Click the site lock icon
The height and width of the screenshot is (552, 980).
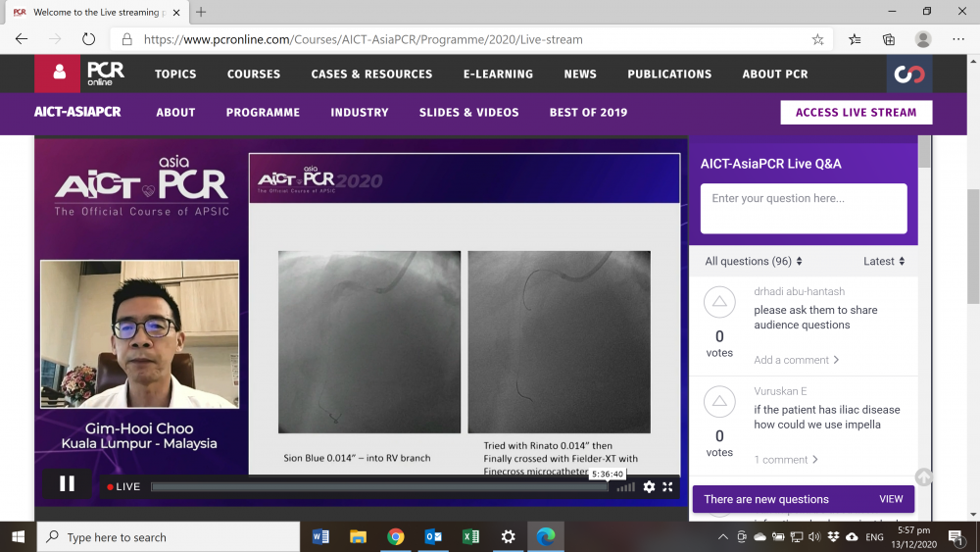pyautogui.click(x=126, y=39)
